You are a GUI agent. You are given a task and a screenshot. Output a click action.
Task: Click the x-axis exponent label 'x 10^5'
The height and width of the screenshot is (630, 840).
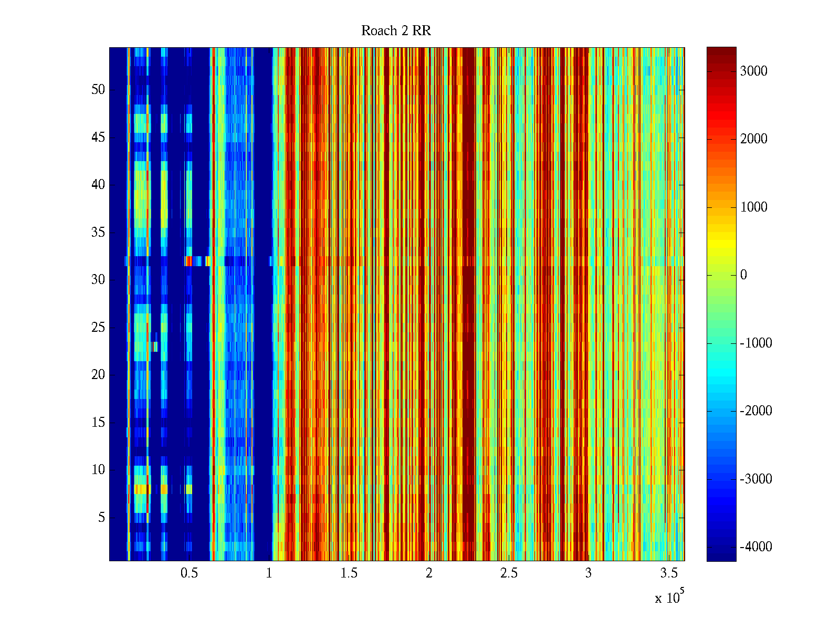pyautogui.click(x=669, y=597)
